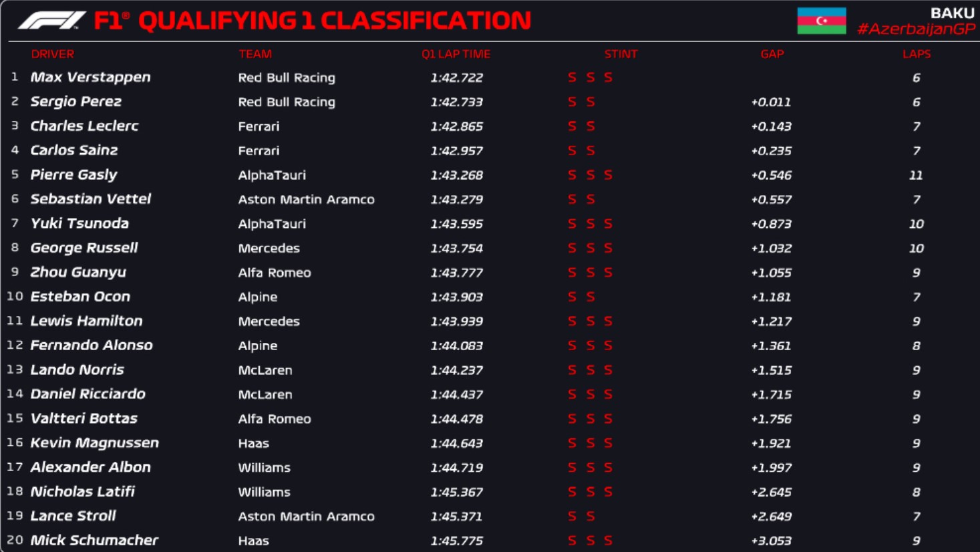
Task: Select Max Verstappen's driver name
Action: click(91, 78)
